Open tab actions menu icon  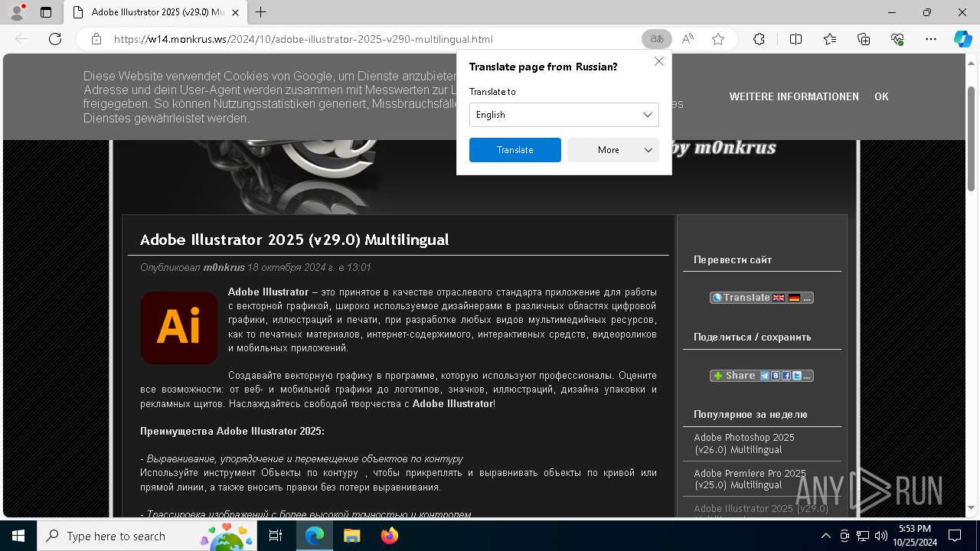click(x=46, y=12)
